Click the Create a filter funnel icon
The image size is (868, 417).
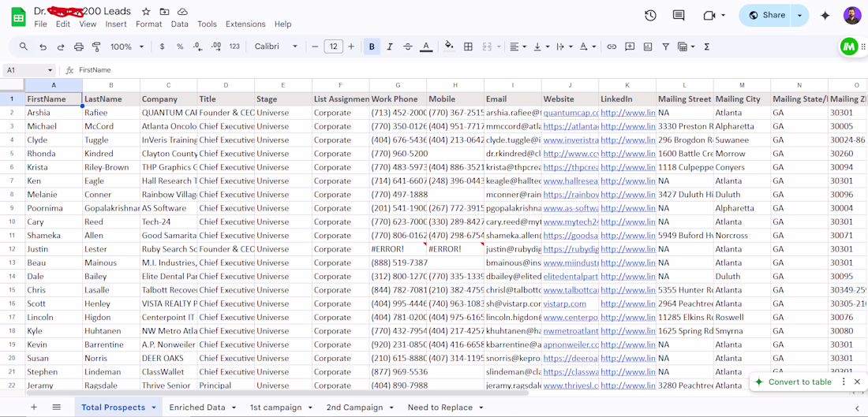[x=666, y=47]
